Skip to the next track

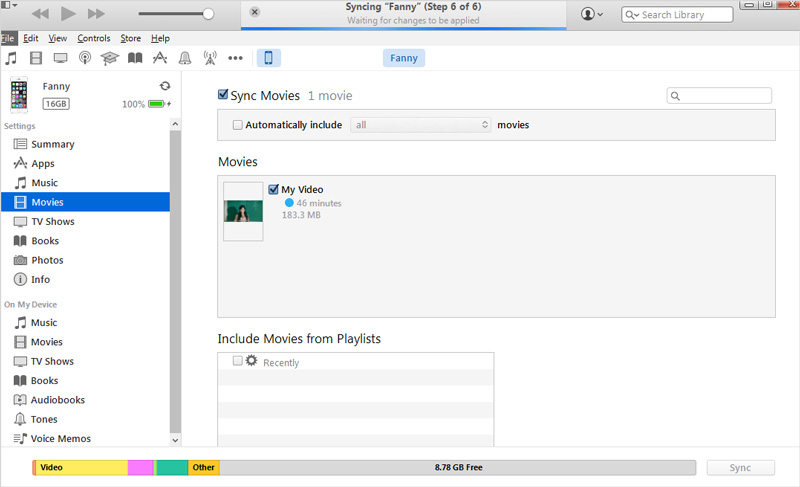click(96, 14)
